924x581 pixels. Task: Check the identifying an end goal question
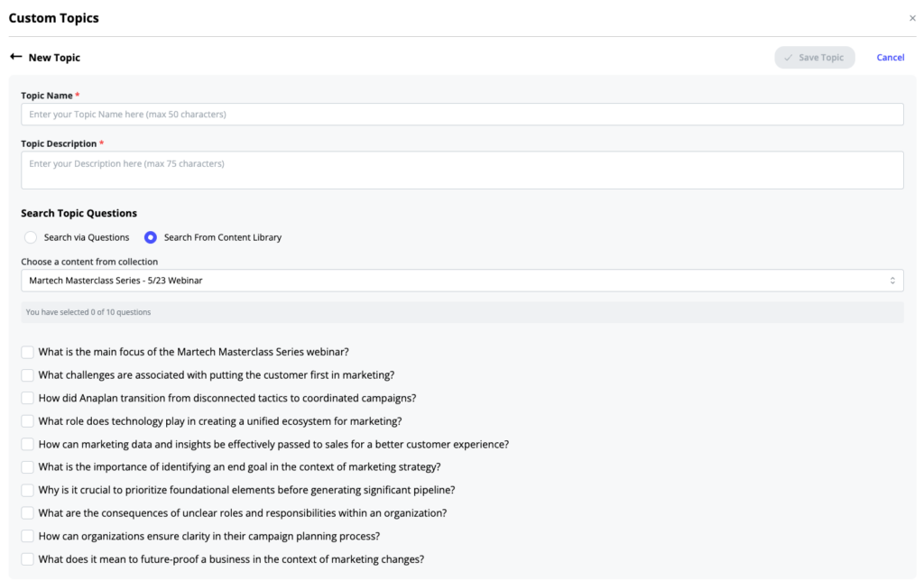(27, 467)
